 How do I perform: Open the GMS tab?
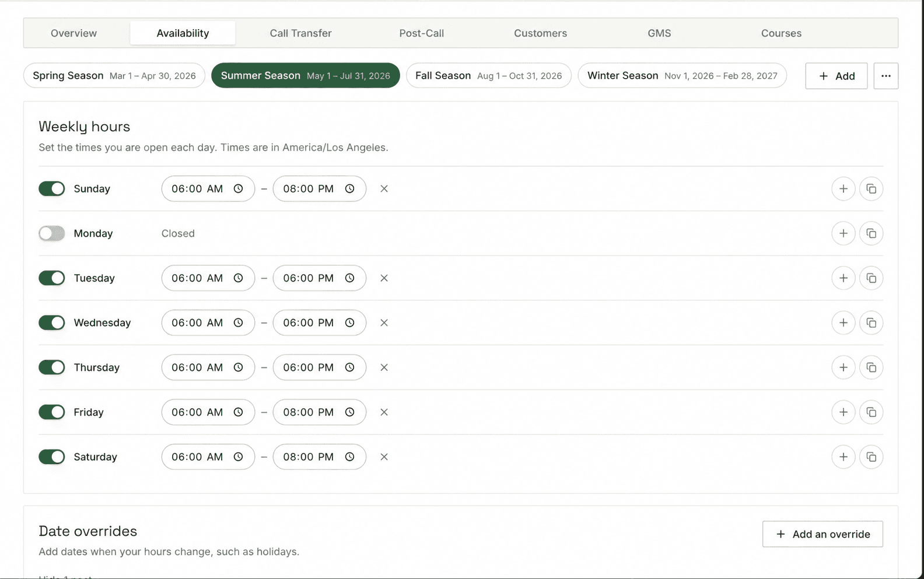[x=659, y=33]
